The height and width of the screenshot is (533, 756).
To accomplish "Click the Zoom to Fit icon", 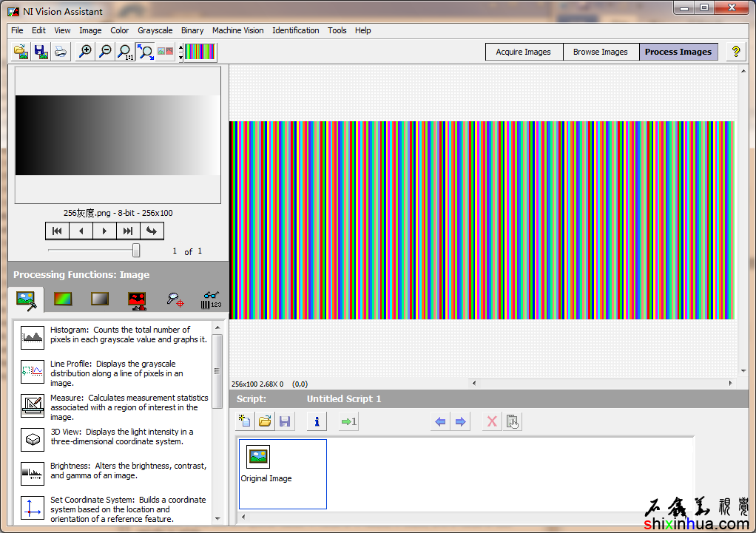I will (x=145, y=52).
